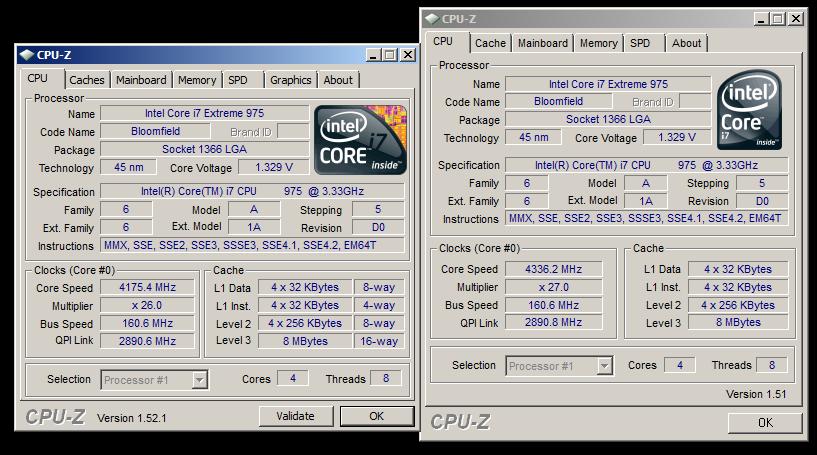The image size is (817, 455).
Task: Open Graphics tab in left CPU-Z window
Action: [x=291, y=80]
